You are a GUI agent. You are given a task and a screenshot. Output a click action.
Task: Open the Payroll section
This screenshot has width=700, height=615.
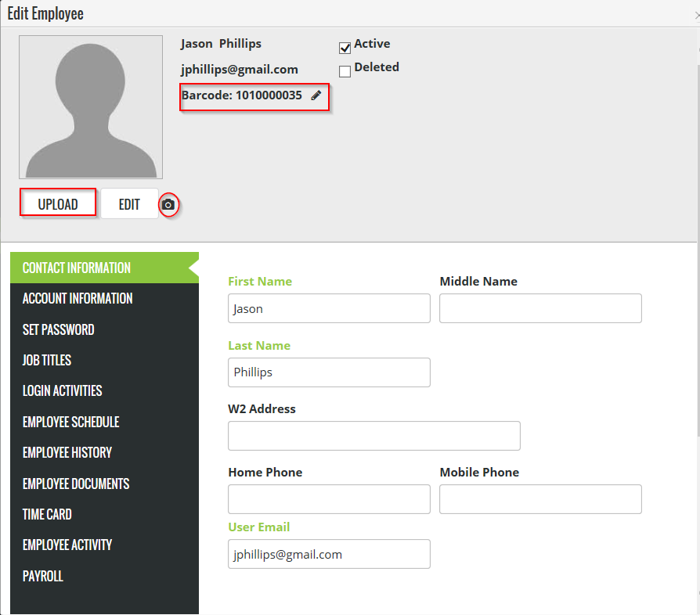(43, 576)
